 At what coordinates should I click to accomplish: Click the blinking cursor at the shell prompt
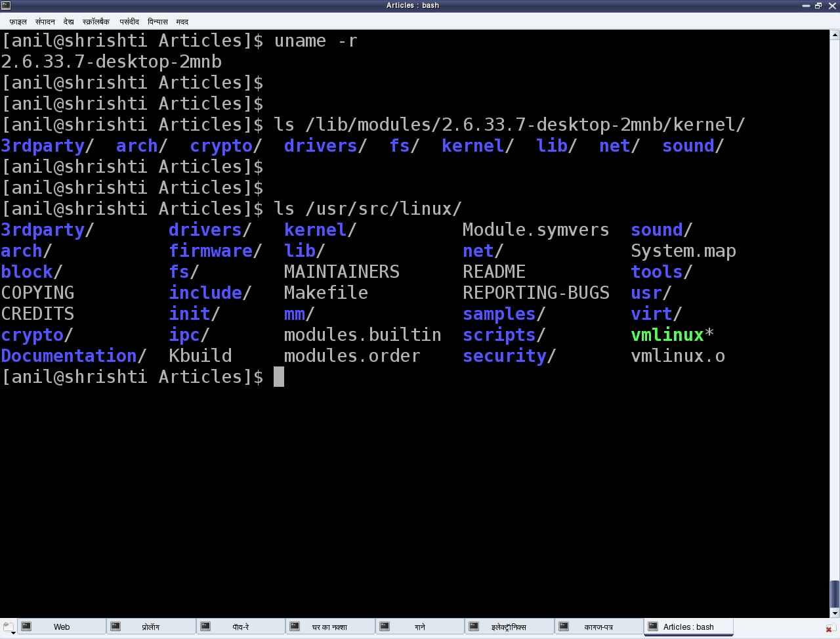[x=280, y=376]
